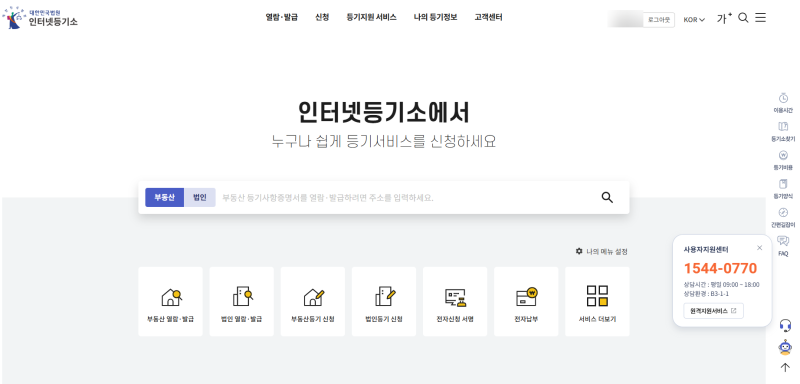Click the 1544-0770 phone number

720,268
